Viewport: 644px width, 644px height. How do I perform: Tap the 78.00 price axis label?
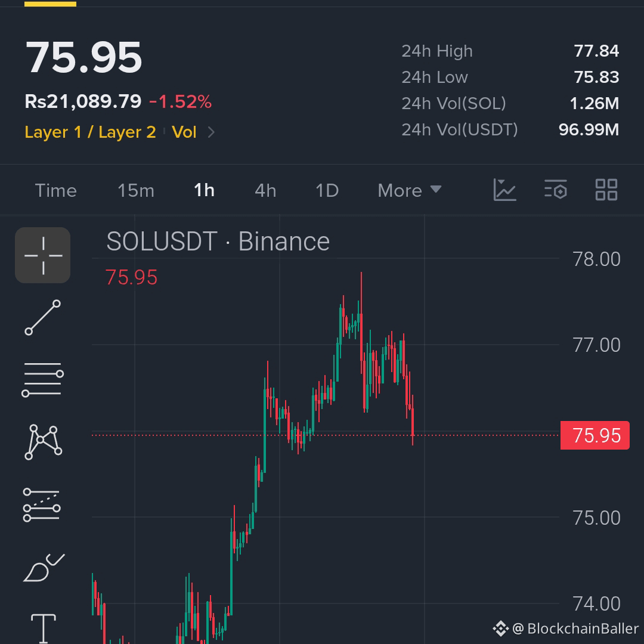pyautogui.click(x=596, y=259)
